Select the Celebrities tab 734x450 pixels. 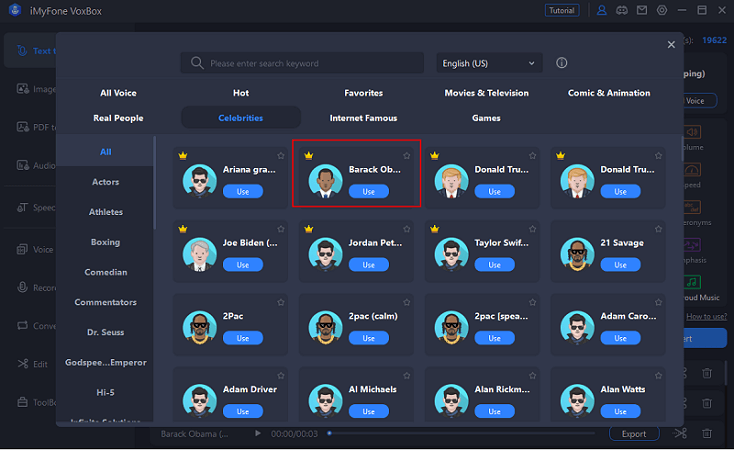point(241,118)
